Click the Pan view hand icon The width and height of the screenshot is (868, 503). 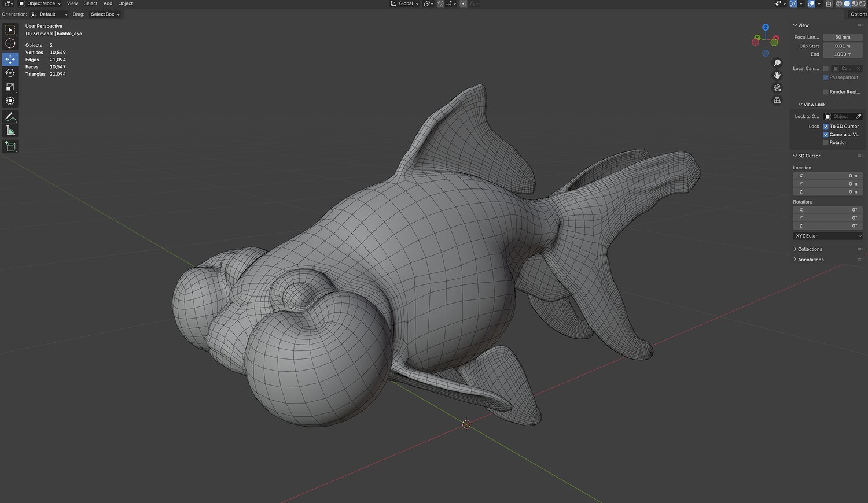(777, 75)
